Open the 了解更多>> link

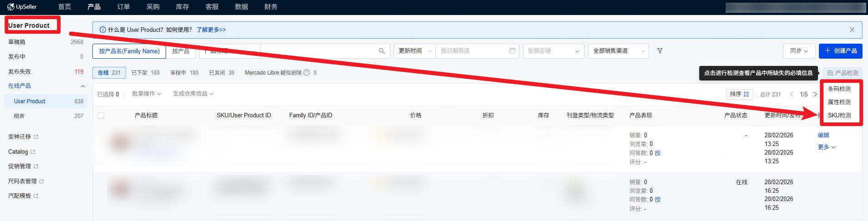(211, 30)
